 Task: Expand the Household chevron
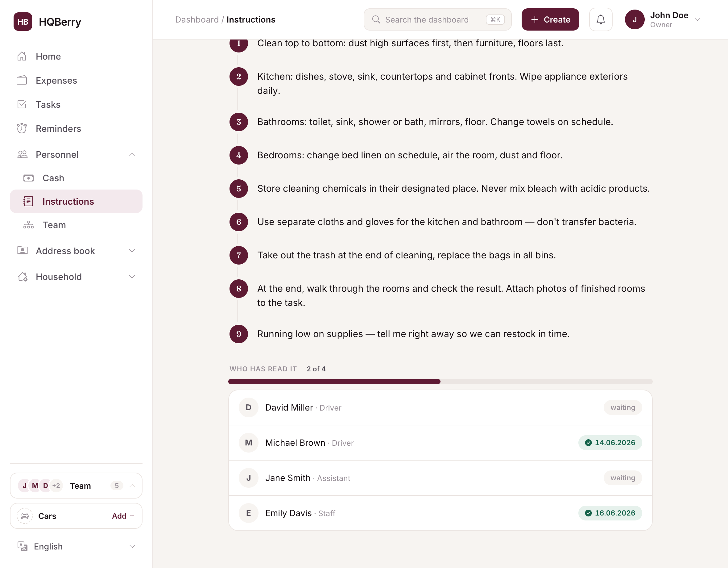point(132,277)
